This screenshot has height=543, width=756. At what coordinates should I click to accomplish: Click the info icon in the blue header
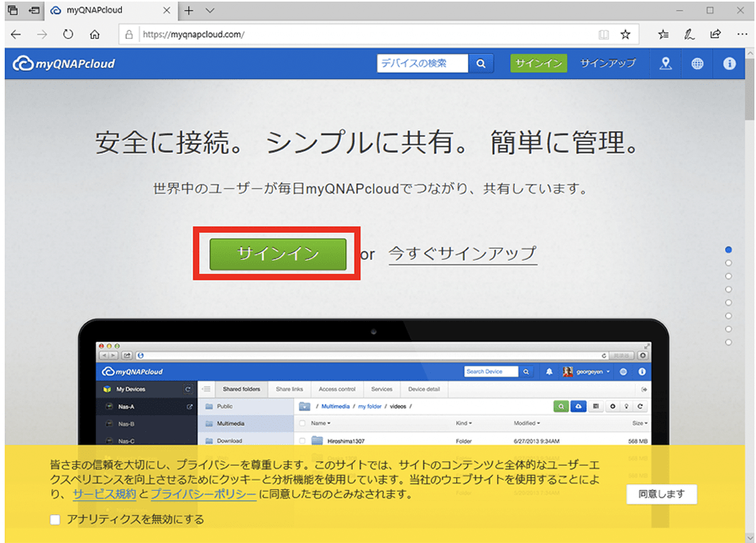click(729, 63)
